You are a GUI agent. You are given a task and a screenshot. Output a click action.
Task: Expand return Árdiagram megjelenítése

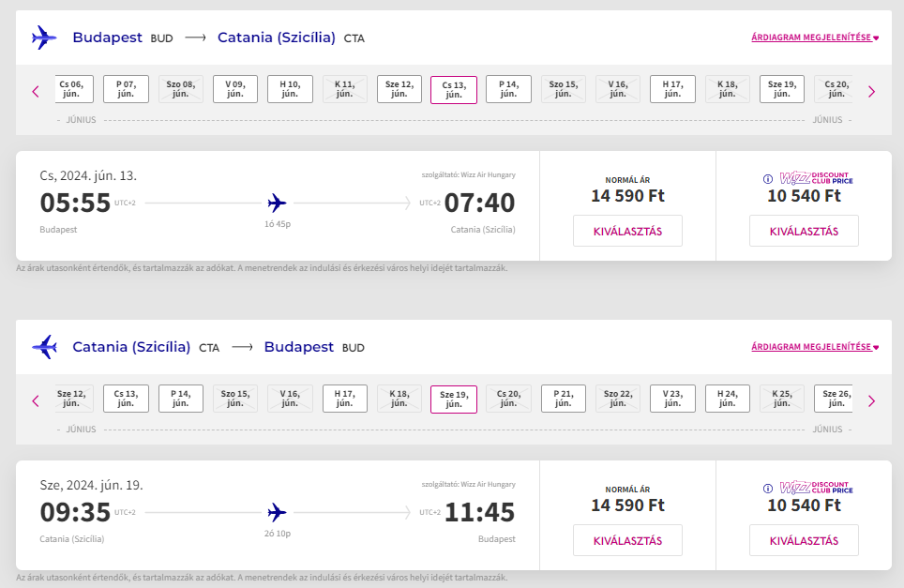814,347
